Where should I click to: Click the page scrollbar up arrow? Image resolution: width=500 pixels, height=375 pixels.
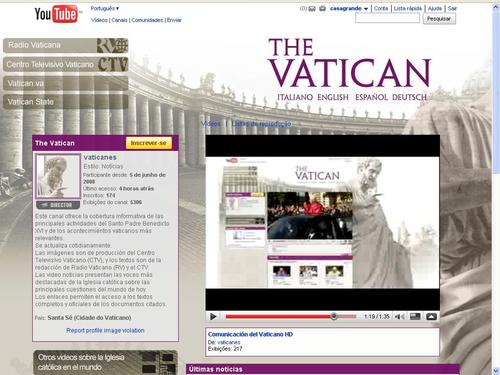(495, 7)
